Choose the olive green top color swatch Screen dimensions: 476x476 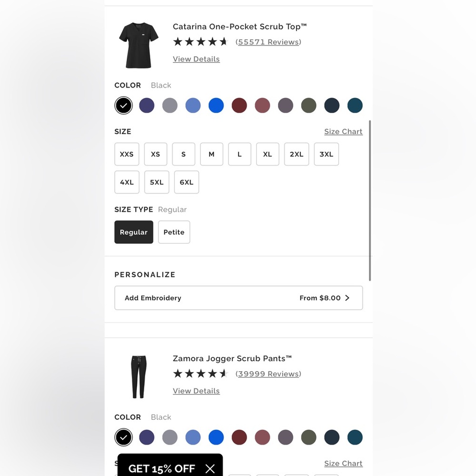308,105
